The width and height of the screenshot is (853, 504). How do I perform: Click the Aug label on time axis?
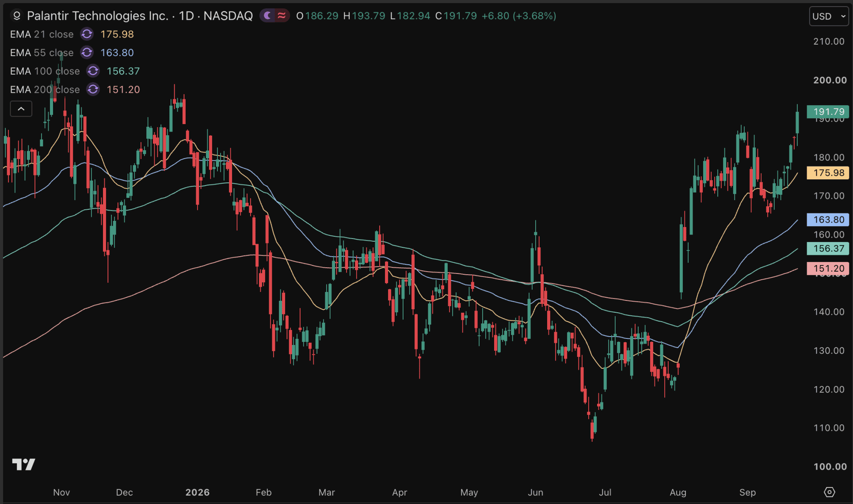point(678,492)
